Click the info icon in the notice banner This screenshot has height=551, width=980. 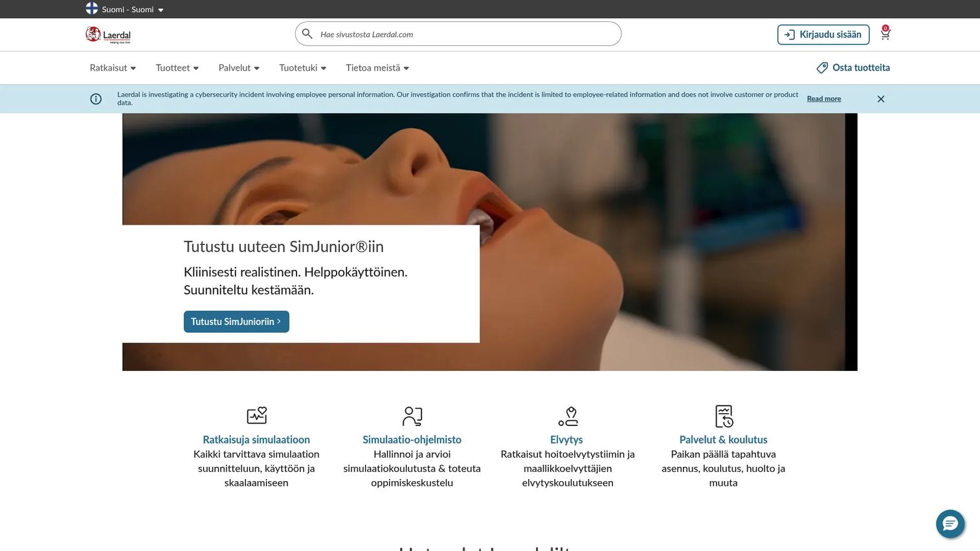[96, 99]
